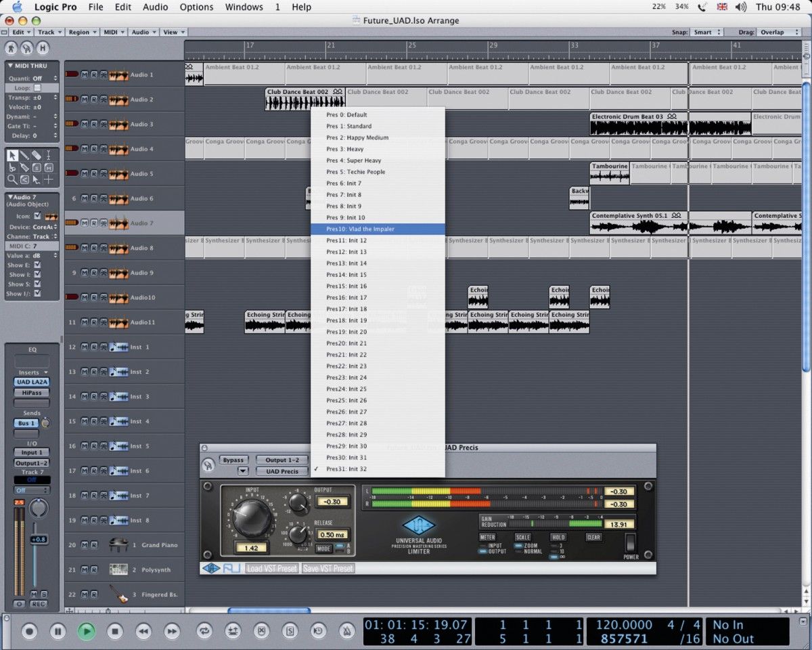The height and width of the screenshot is (650, 812).
Task: Click the UAD LA2A insert slot
Action: pyautogui.click(x=32, y=382)
